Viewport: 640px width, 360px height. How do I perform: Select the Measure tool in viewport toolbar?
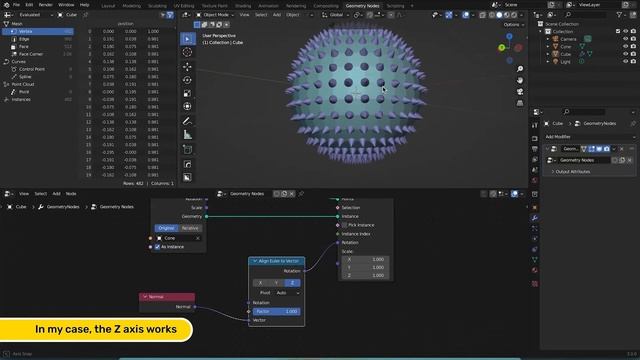[x=187, y=135]
